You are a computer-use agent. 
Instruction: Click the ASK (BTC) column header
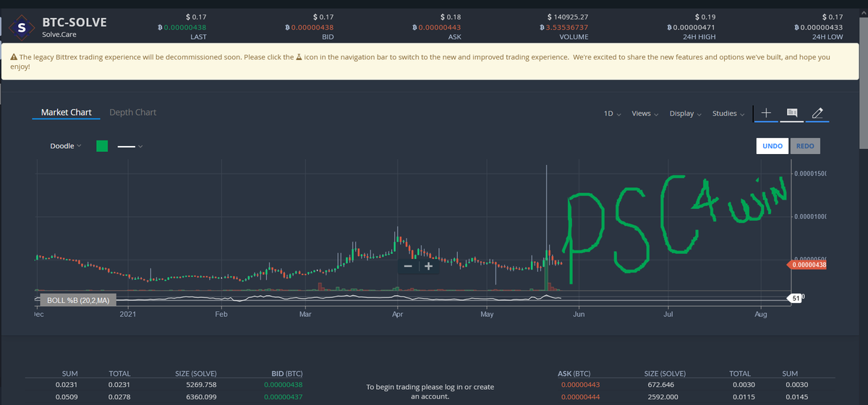point(575,373)
